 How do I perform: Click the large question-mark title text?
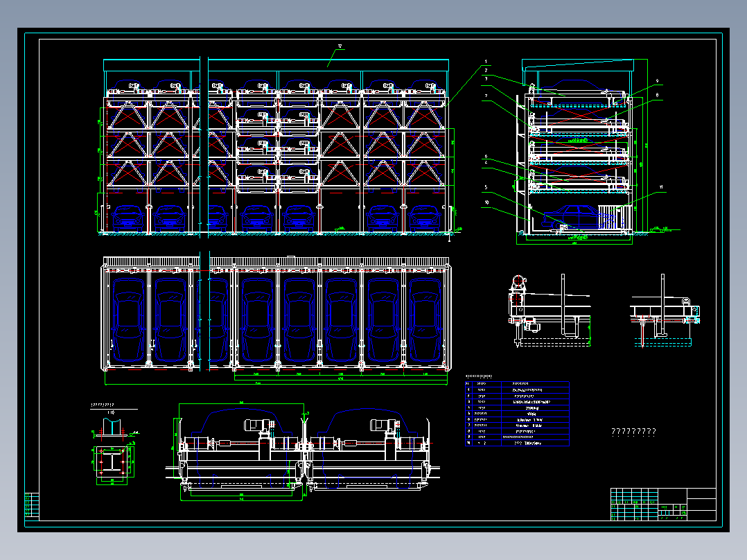point(633,432)
